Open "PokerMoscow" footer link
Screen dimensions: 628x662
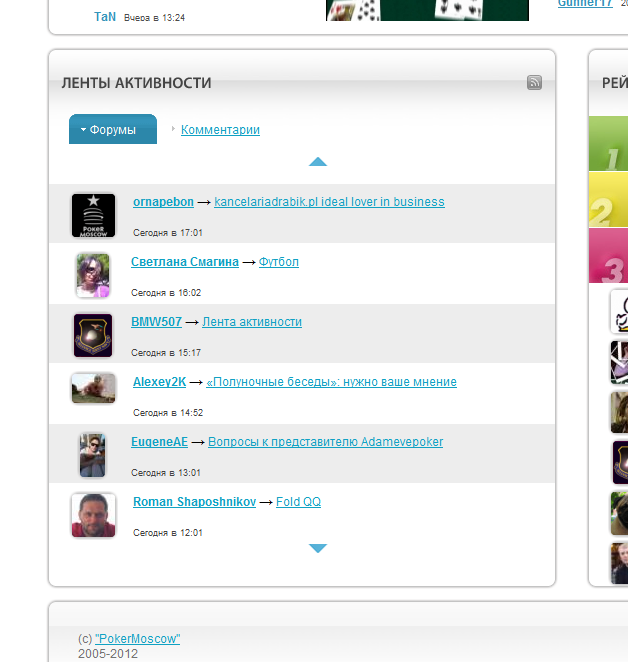pos(138,638)
